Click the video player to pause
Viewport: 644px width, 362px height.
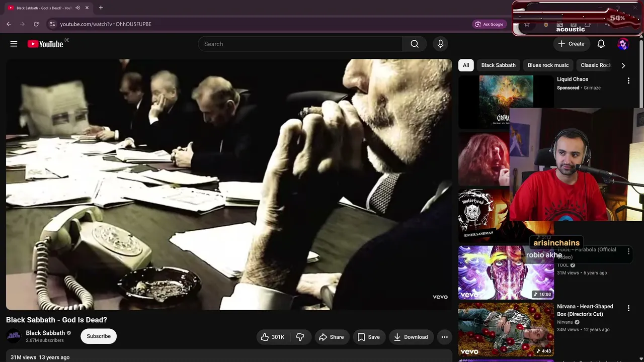pyautogui.click(x=229, y=184)
